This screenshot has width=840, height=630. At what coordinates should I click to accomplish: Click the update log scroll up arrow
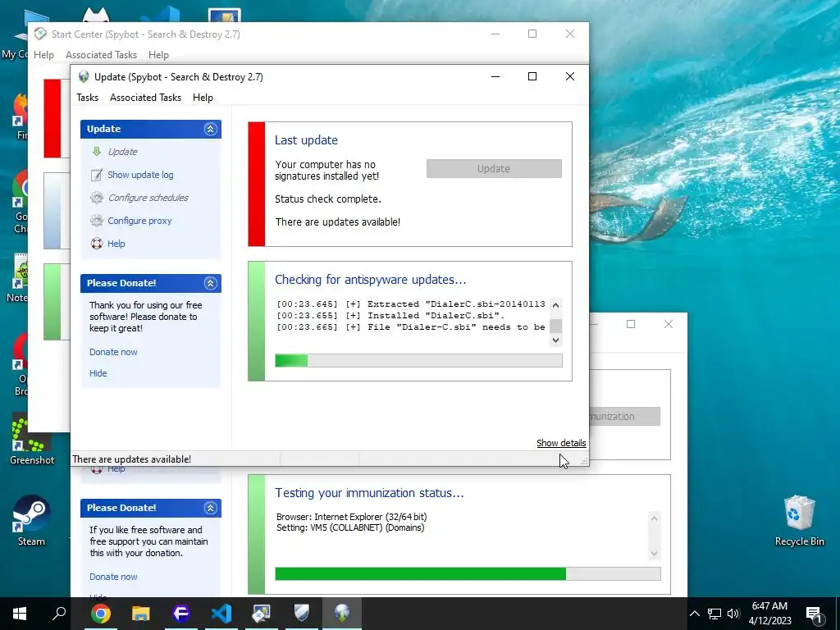pyautogui.click(x=555, y=305)
